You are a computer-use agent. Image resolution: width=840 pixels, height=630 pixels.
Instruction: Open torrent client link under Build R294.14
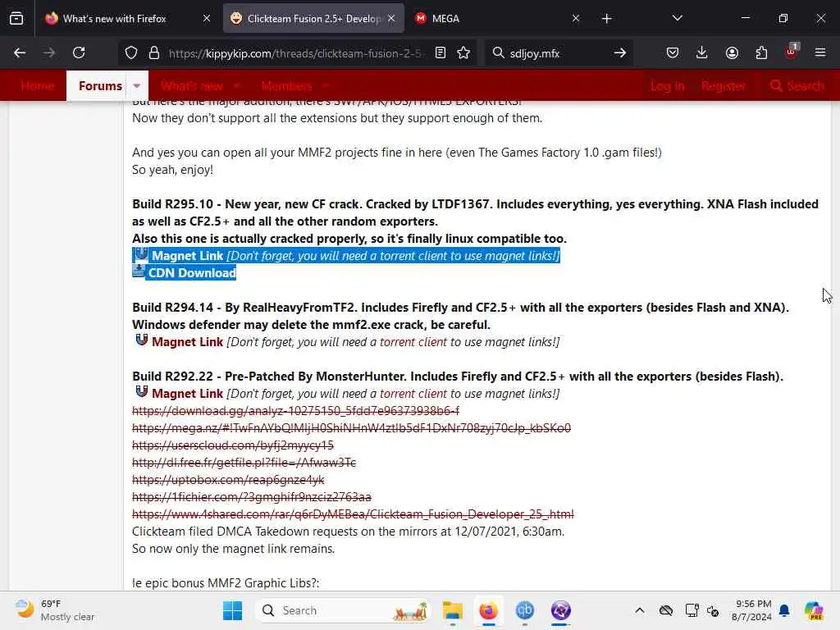pos(413,342)
